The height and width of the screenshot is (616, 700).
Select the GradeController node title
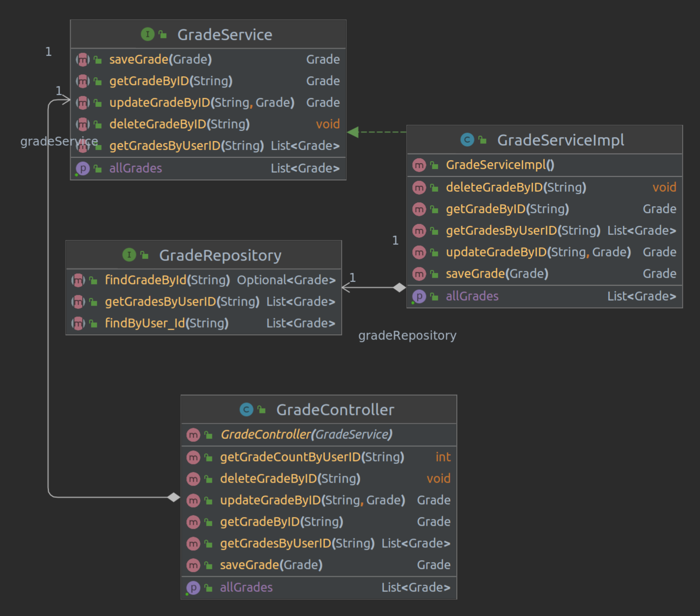pos(335,410)
